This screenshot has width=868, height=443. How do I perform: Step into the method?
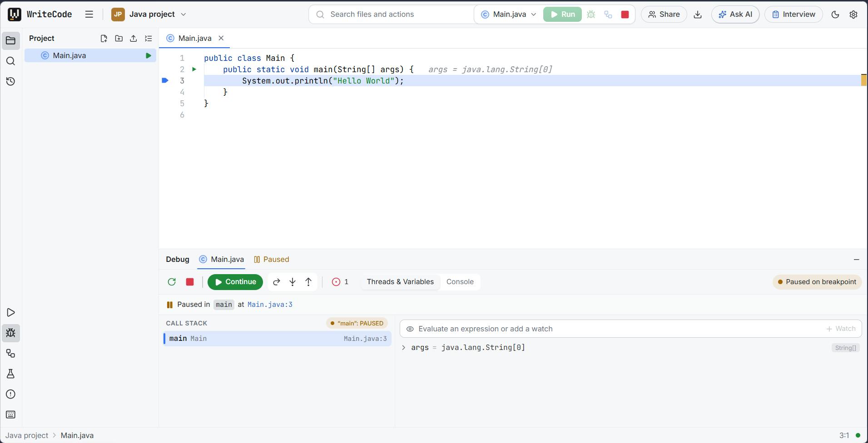coord(293,282)
